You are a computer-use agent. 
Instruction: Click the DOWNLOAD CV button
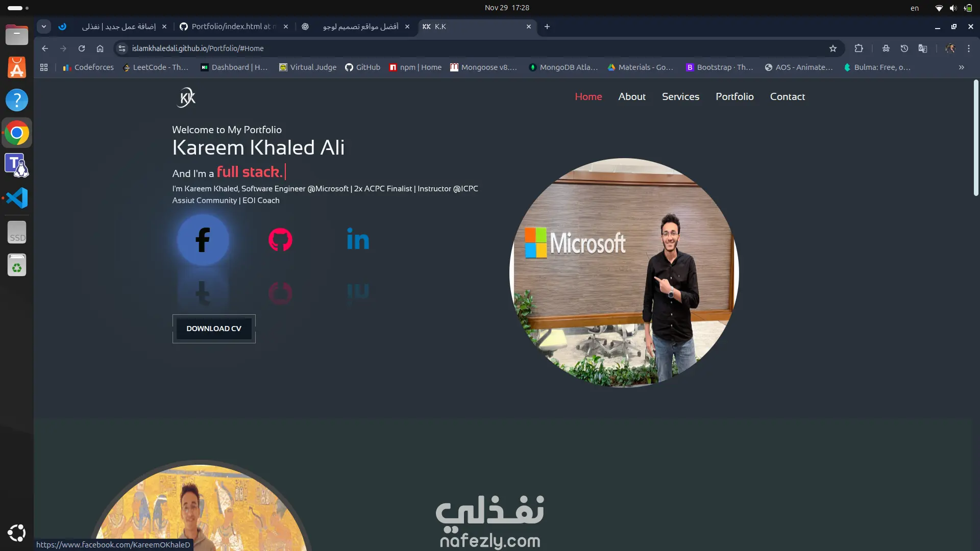[214, 329]
